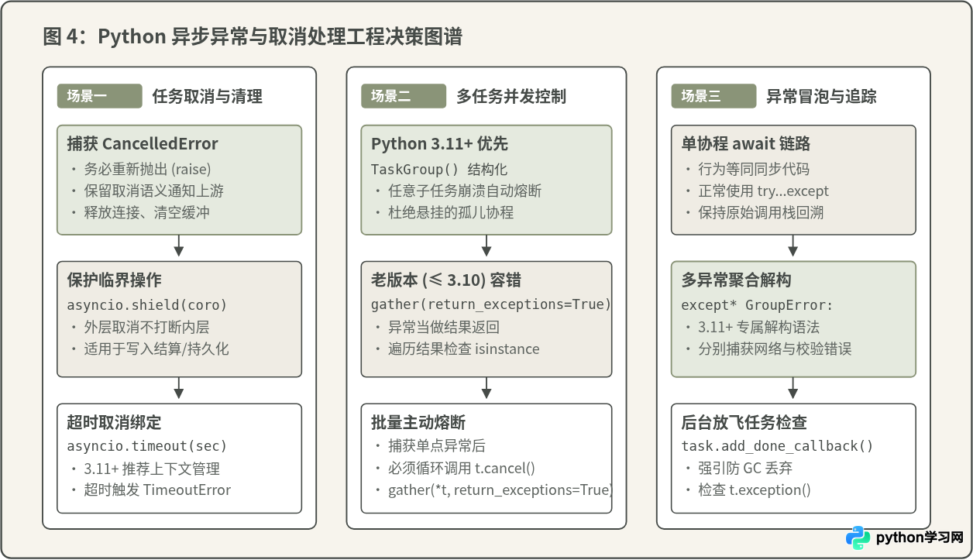Click the 批量主动熔断 card title
The image size is (973, 560).
(x=418, y=422)
